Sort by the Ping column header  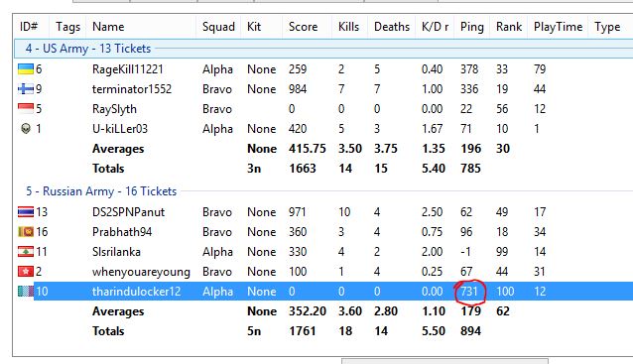pos(472,27)
